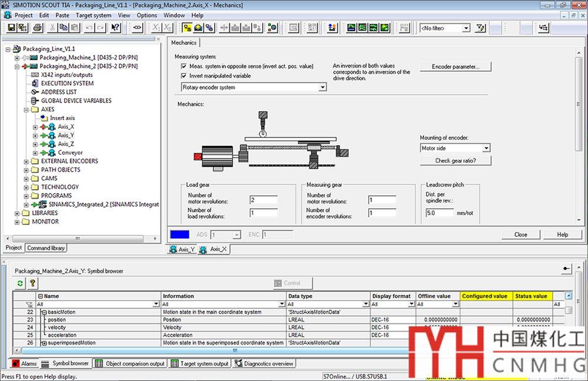Viewport: 588px width, 381px height.
Task: Open the Mounting of encoder dropdown
Action: (x=486, y=149)
